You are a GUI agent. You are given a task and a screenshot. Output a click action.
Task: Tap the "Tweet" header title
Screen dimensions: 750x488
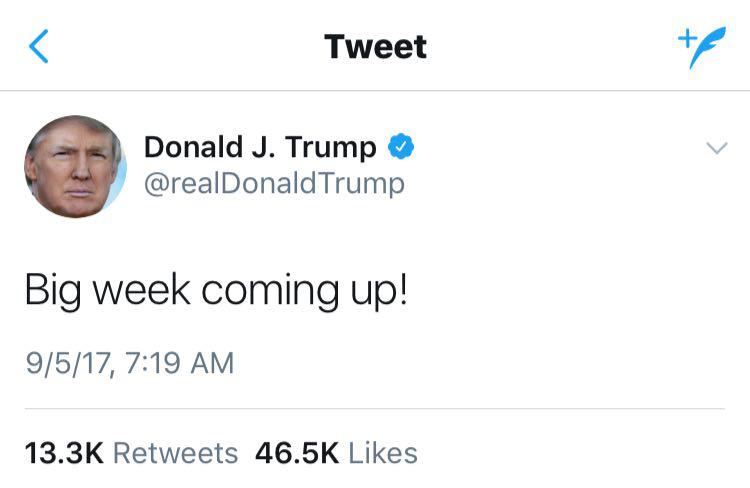click(x=375, y=47)
